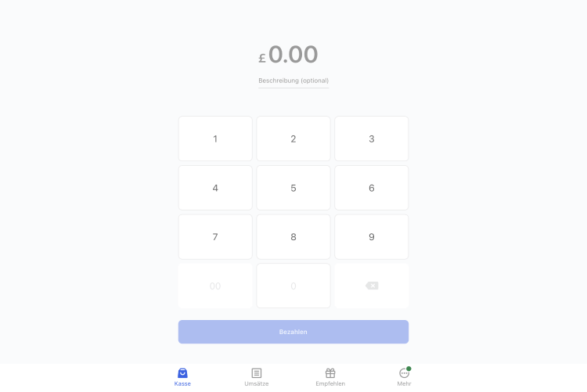Open the Mehr menu icon
The width and height of the screenshot is (587, 392).
pyautogui.click(x=404, y=373)
